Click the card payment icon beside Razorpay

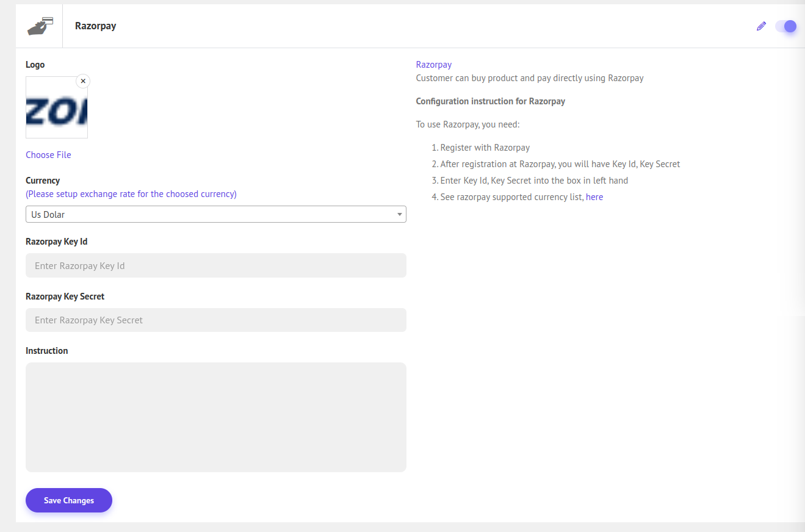(x=40, y=26)
